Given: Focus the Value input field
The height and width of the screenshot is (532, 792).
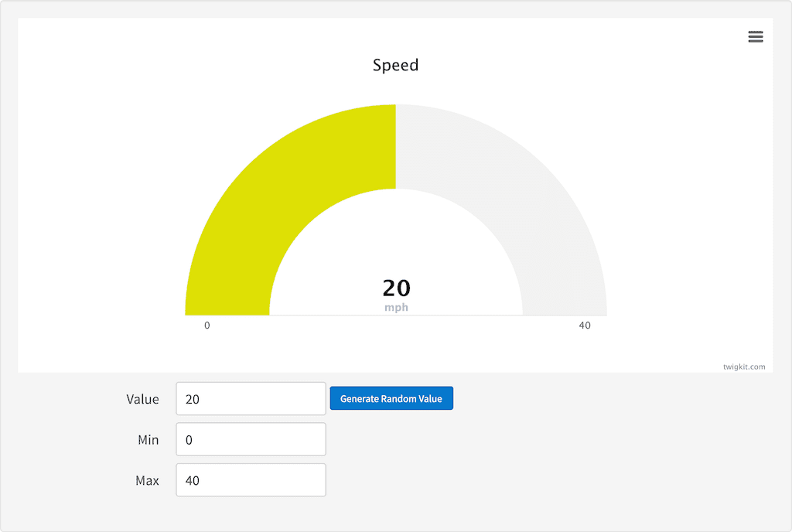Looking at the screenshot, I should [x=251, y=399].
